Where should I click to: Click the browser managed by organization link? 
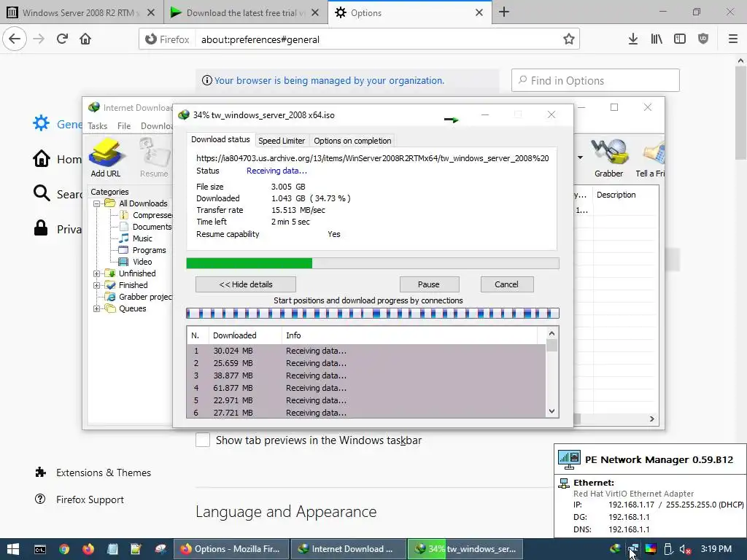coord(329,80)
